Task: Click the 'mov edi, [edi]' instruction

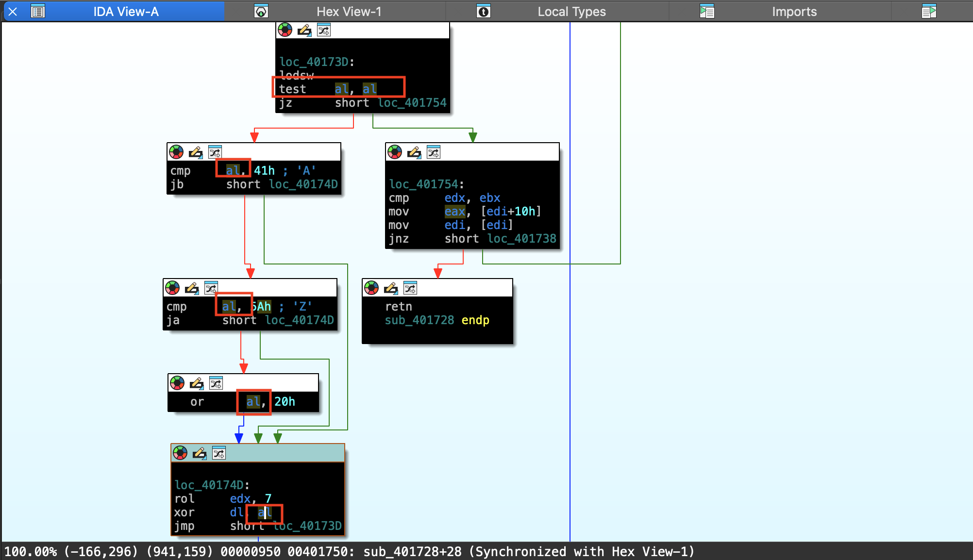Action: [451, 225]
